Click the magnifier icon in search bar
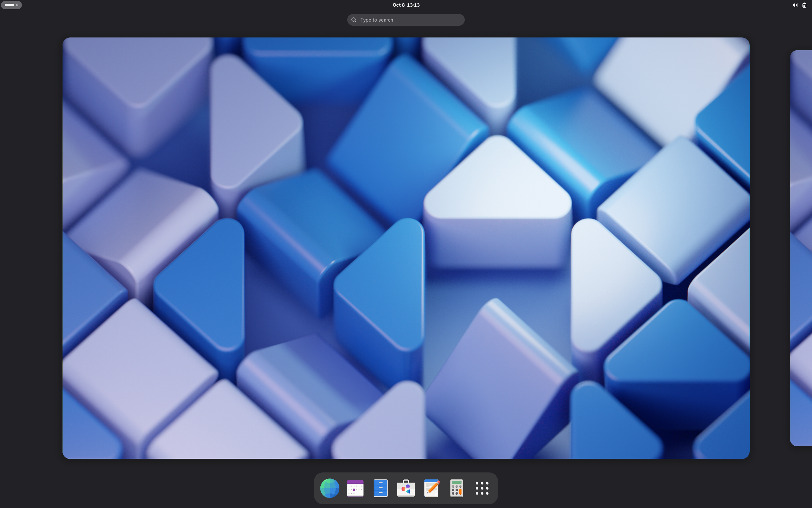This screenshot has width=812, height=508. 354,20
